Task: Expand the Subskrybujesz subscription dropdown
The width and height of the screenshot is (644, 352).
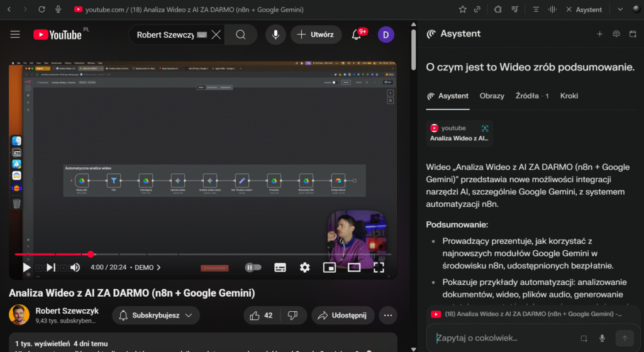Action: coord(156,315)
